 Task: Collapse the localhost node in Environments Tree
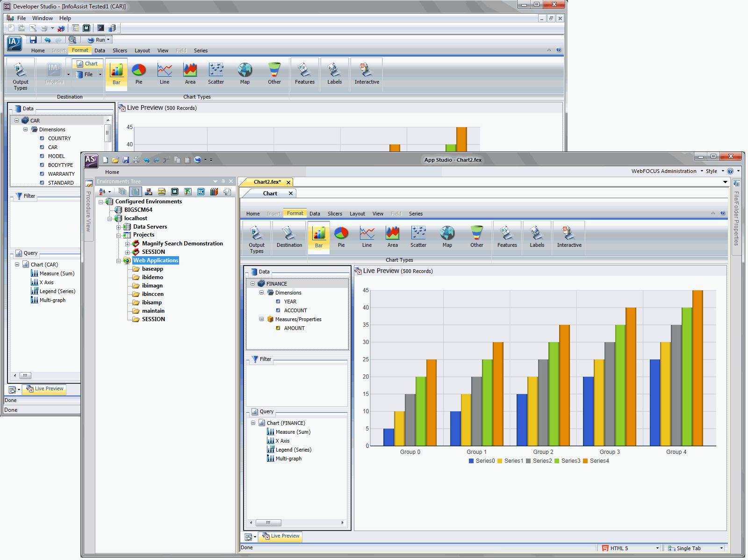[110, 219]
